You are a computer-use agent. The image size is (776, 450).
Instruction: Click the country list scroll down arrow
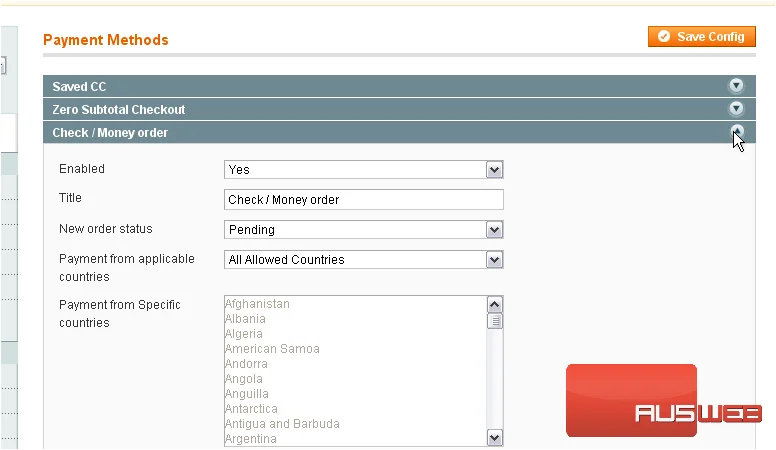pos(494,438)
